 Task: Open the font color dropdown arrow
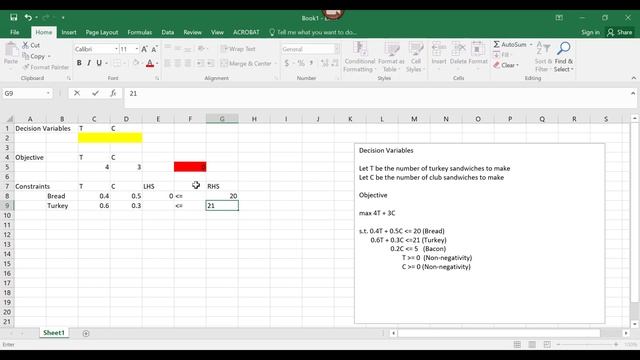157,63
